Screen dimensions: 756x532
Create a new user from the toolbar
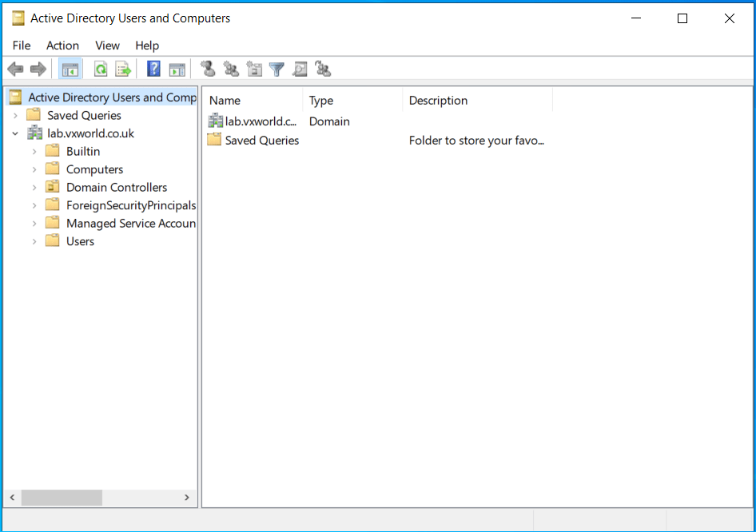pyautogui.click(x=208, y=69)
